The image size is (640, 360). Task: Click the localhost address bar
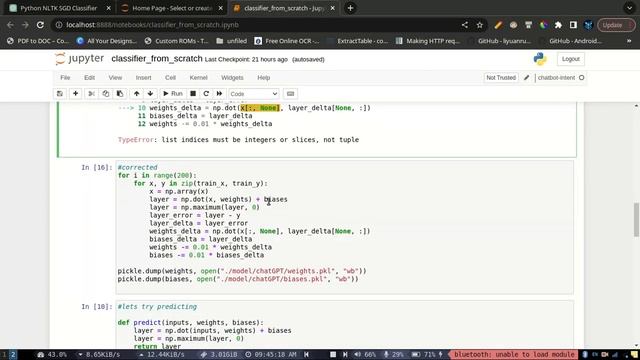pos(261,25)
